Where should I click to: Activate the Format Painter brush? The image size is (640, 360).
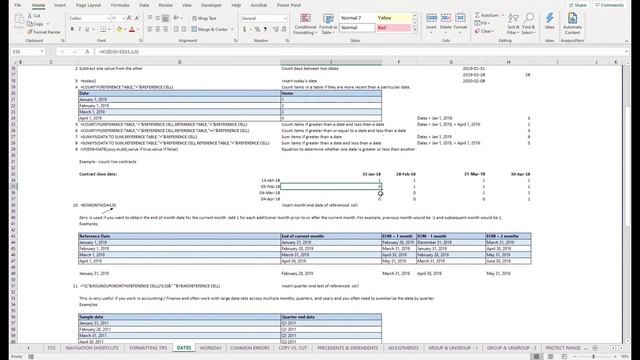point(44,32)
